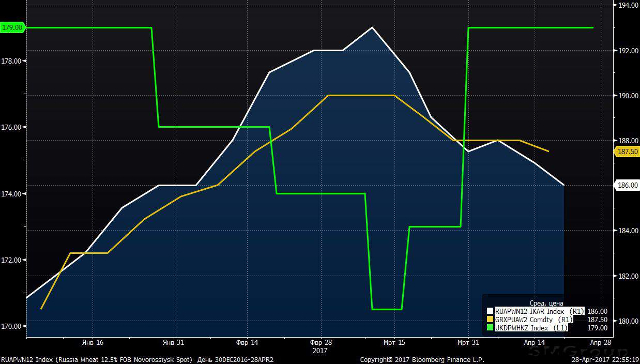
Task: Click the white 186.00 right axis value tag
Action: pyautogui.click(x=627, y=185)
